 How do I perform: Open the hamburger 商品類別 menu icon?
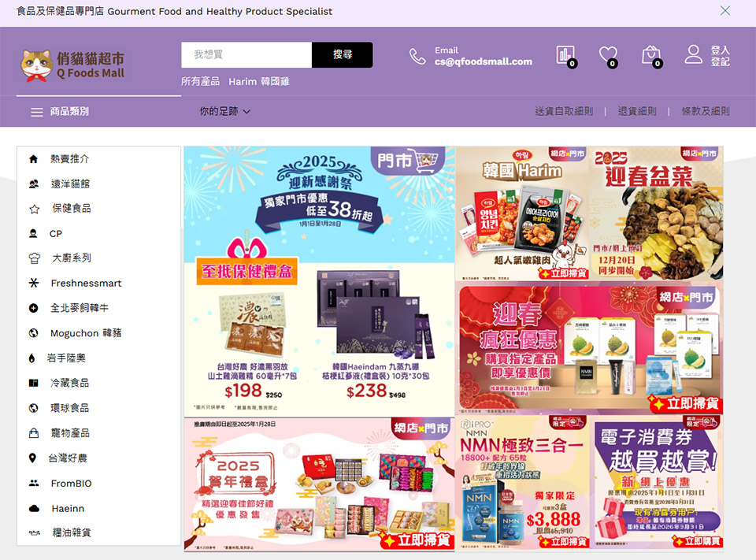coord(36,112)
